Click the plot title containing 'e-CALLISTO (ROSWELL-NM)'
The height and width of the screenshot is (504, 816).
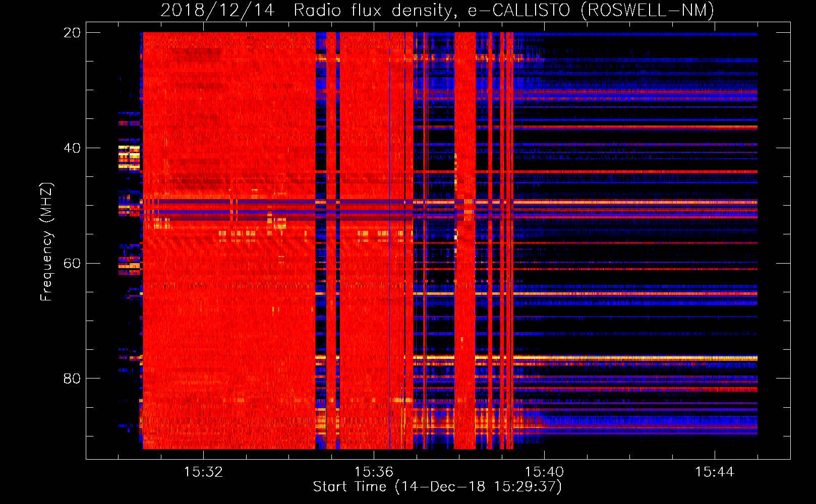click(437, 11)
